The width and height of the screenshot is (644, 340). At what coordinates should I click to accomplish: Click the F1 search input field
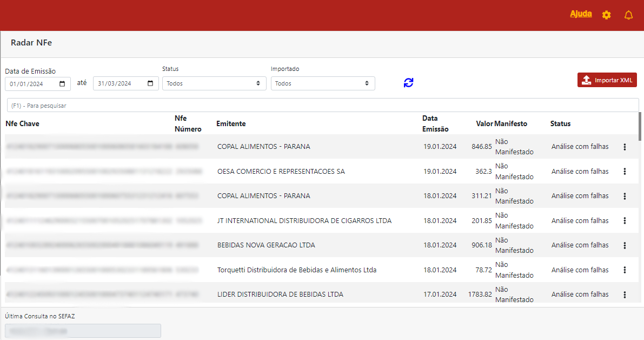322,106
